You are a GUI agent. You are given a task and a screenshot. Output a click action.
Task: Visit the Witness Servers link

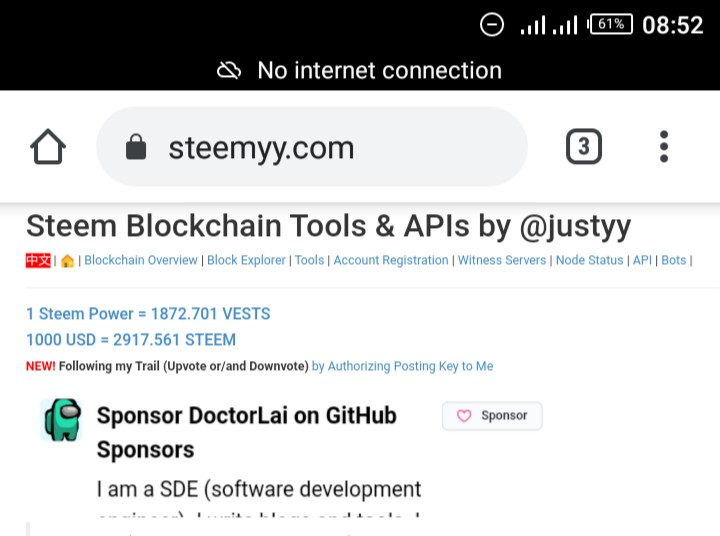(502, 260)
